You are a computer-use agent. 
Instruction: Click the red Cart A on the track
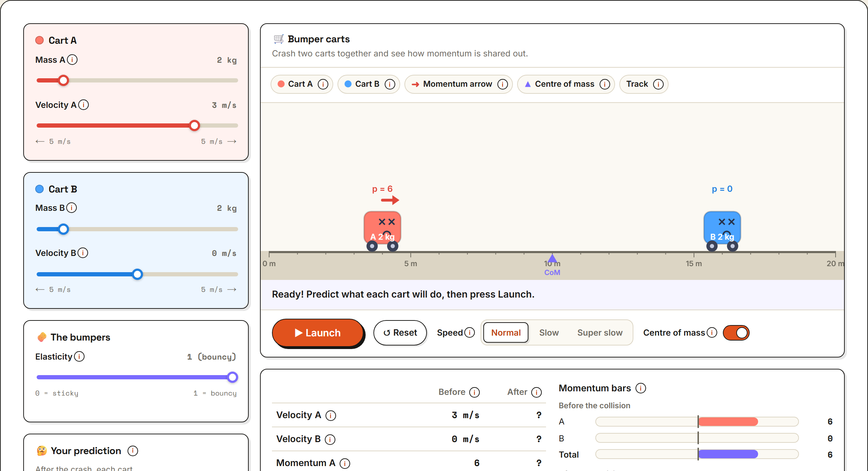pyautogui.click(x=382, y=231)
